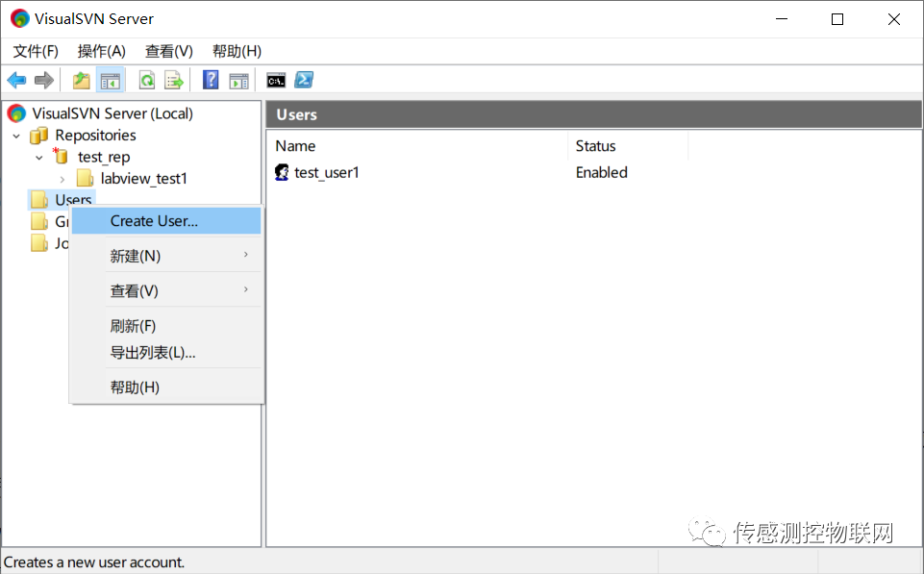Open the blue Help question mark icon
The image size is (924, 574).
(211, 80)
